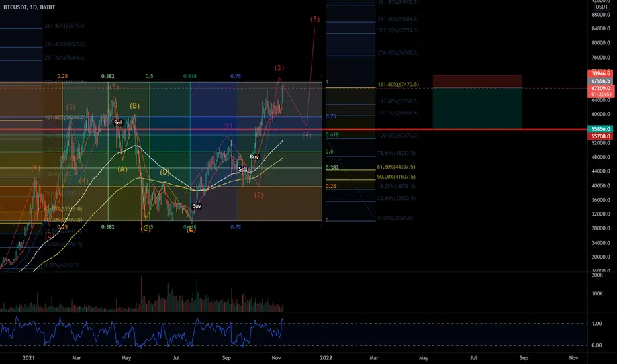Select the red (3) wave label
This screenshot has width=617, height=364.
point(279,68)
